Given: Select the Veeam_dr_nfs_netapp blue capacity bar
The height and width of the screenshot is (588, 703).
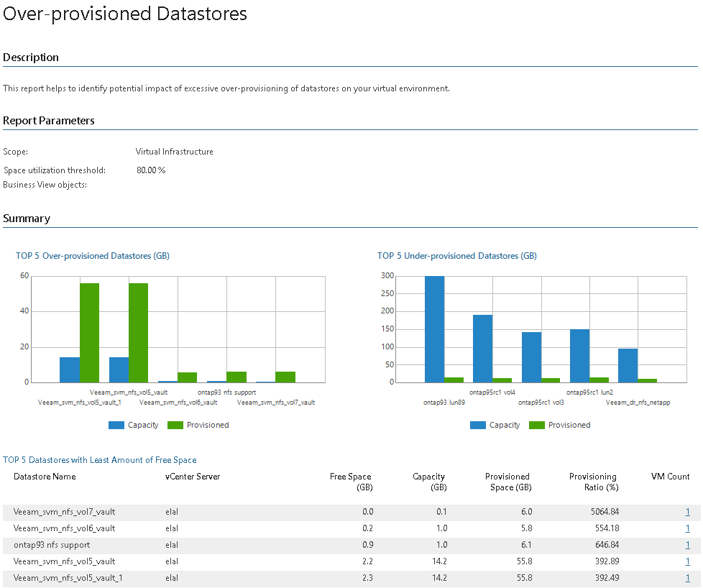Looking at the screenshot, I should pos(628,366).
